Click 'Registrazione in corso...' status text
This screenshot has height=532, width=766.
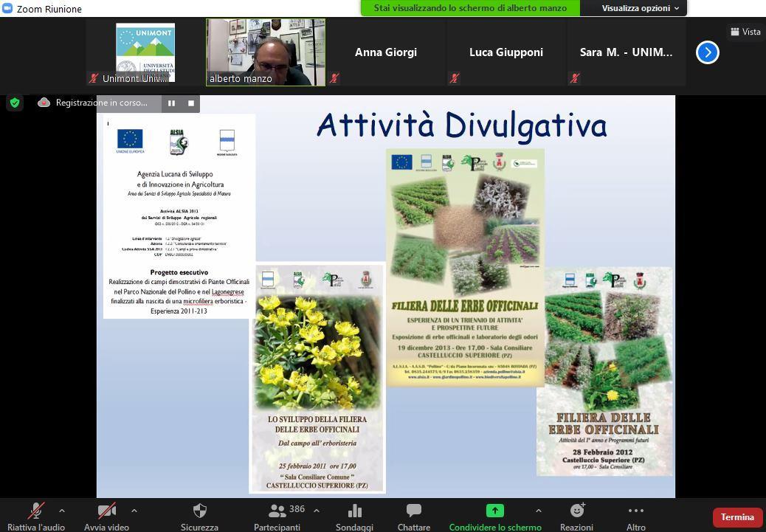click(102, 103)
